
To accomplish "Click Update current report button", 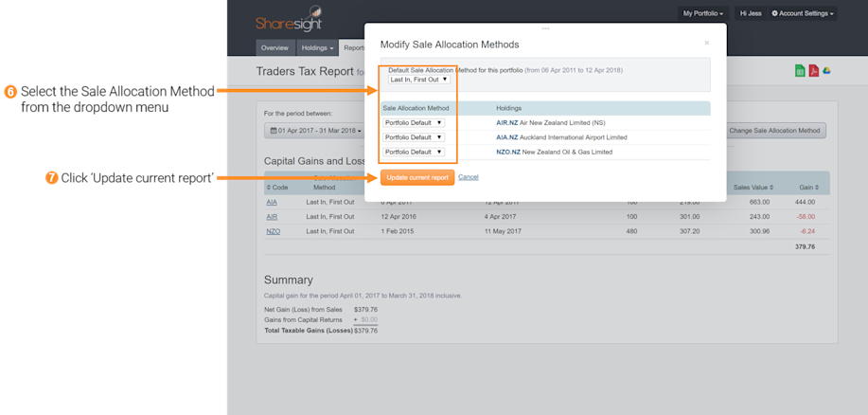I will pos(417,177).
